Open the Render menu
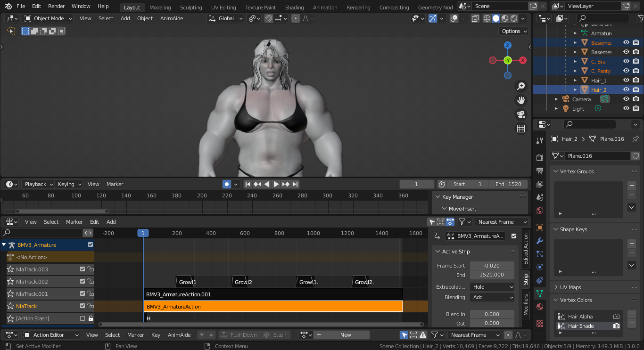The width and height of the screenshot is (644, 350). [x=56, y=6]
